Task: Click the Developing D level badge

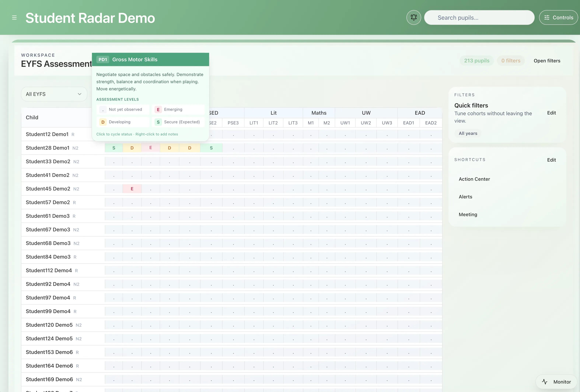Action: [103, 122]
